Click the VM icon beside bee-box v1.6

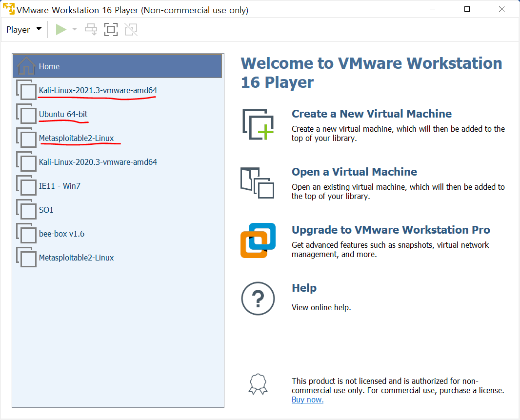coord(26,233)
